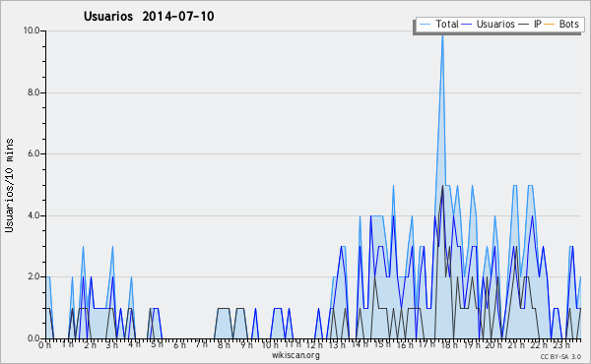
Task: Click the light blue Total legend line
Action: [x=425, y=25]
